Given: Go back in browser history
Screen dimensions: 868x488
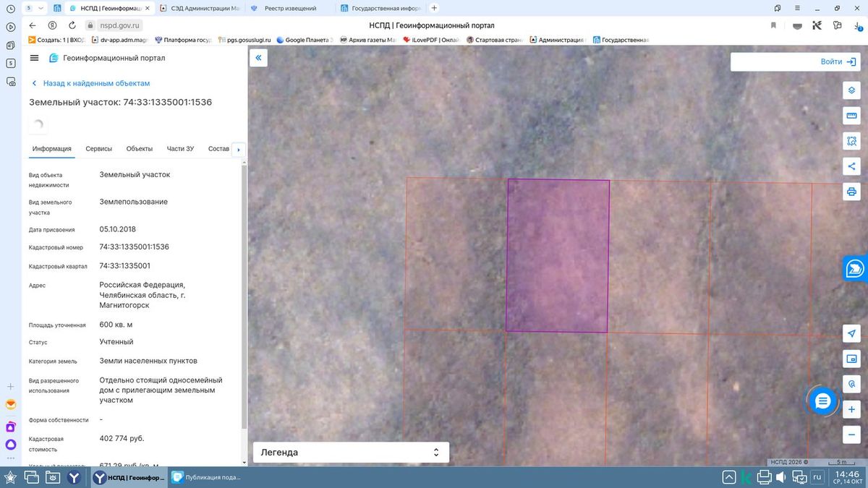Looking at the screenshot, I should point(33,25).
